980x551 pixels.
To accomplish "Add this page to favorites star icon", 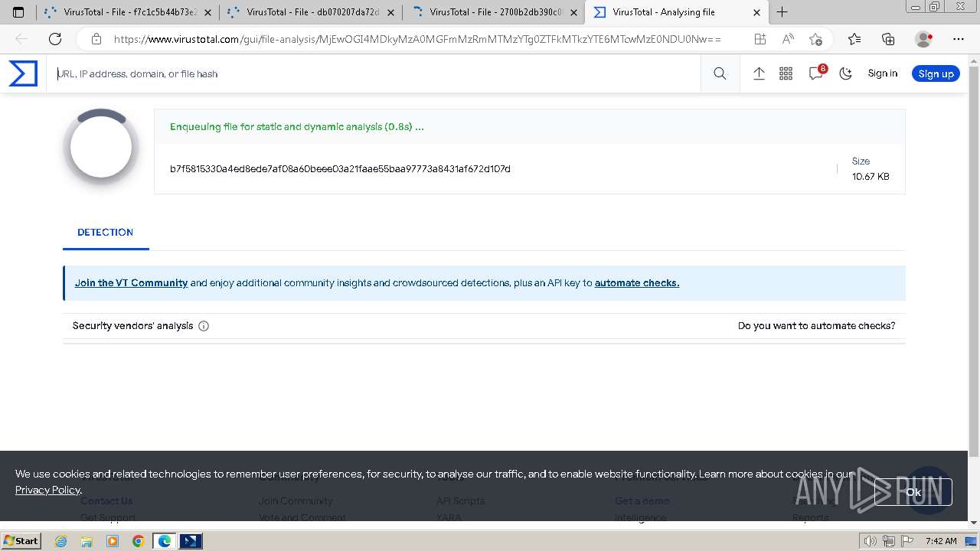I will pos(816,39).
